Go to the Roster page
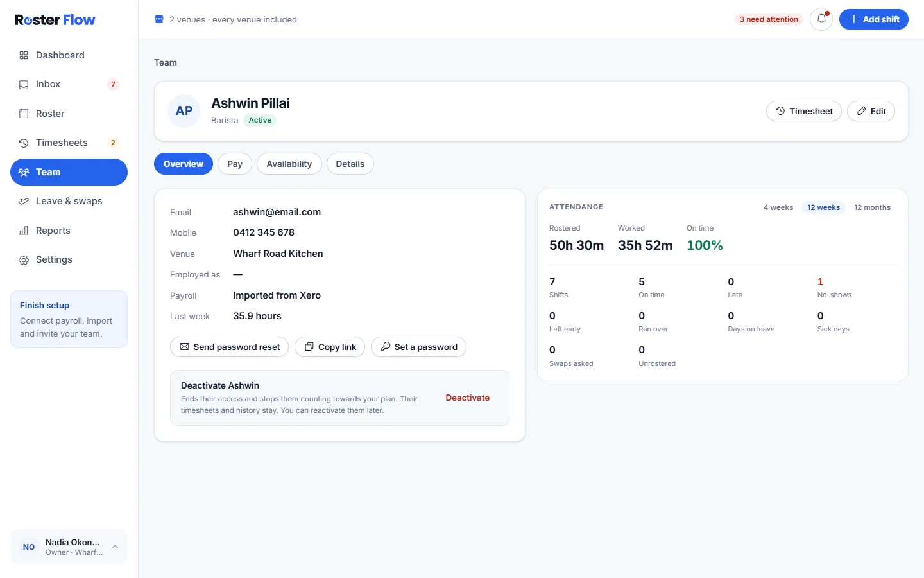924x578 pixels. [69, 114]
